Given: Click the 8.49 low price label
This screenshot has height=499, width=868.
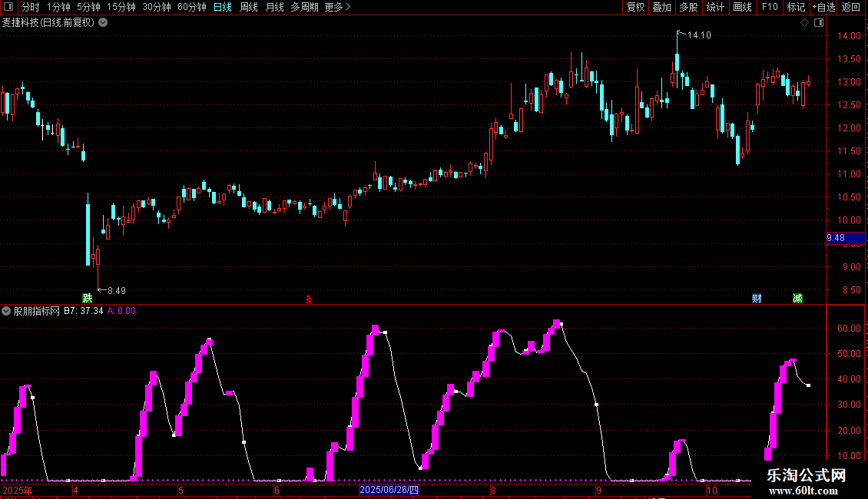Looking at the screenshot, I should pyautogui.click(x=117, y=290).
